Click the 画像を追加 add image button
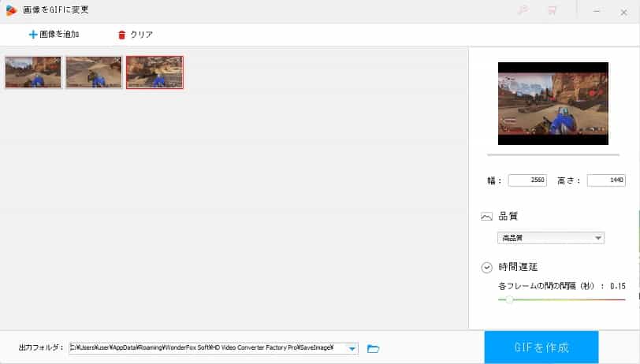This screenshot has width=640, height=364. pos(54,35)
